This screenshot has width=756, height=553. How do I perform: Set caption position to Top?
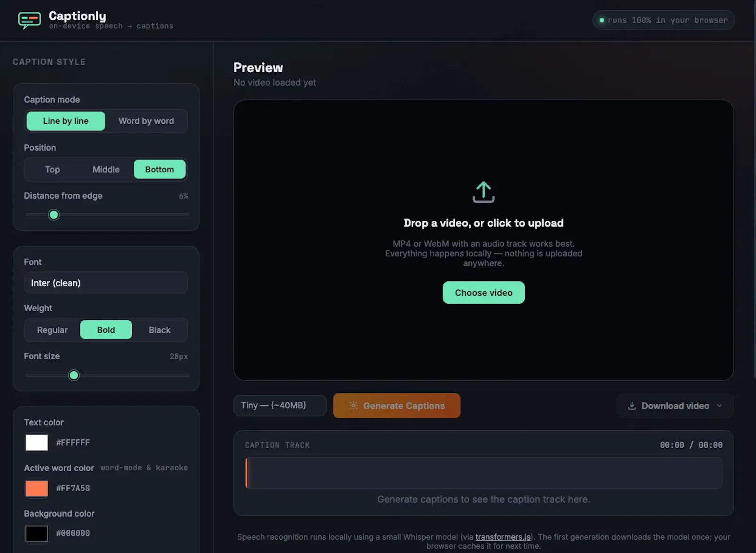52,170
